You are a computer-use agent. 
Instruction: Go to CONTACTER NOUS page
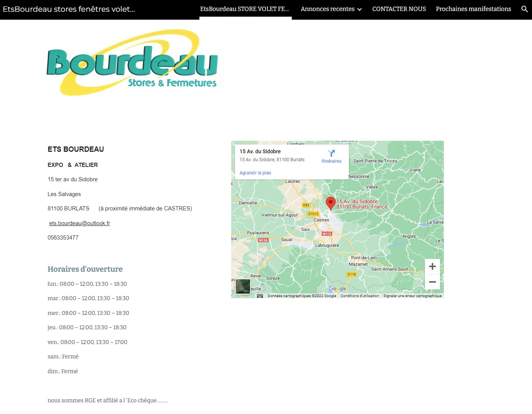tap(399, 9)
